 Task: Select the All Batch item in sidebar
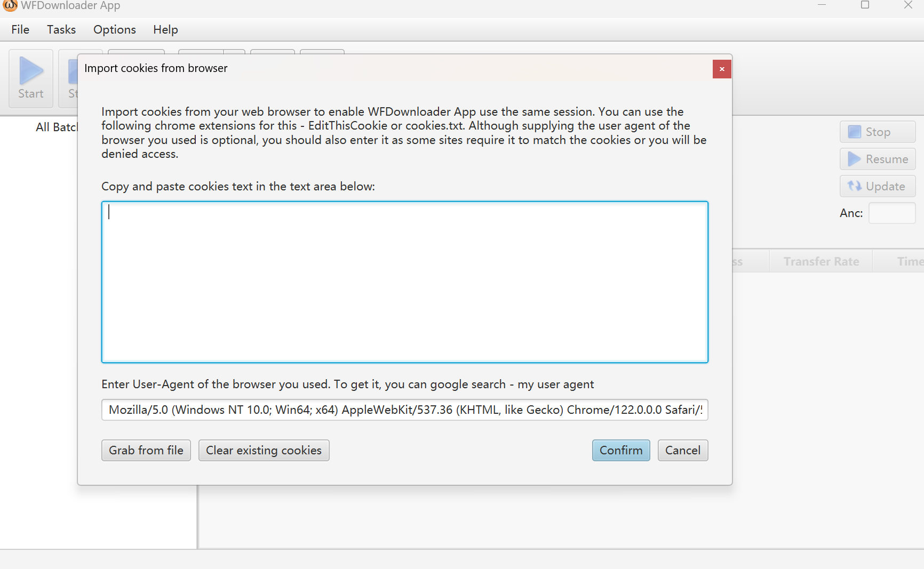click(x=56, y=127)
